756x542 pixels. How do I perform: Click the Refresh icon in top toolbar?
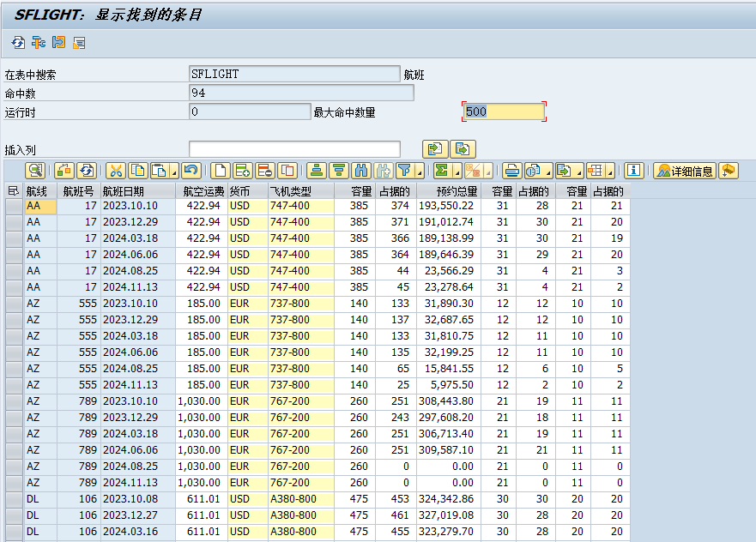click(18, 42)
